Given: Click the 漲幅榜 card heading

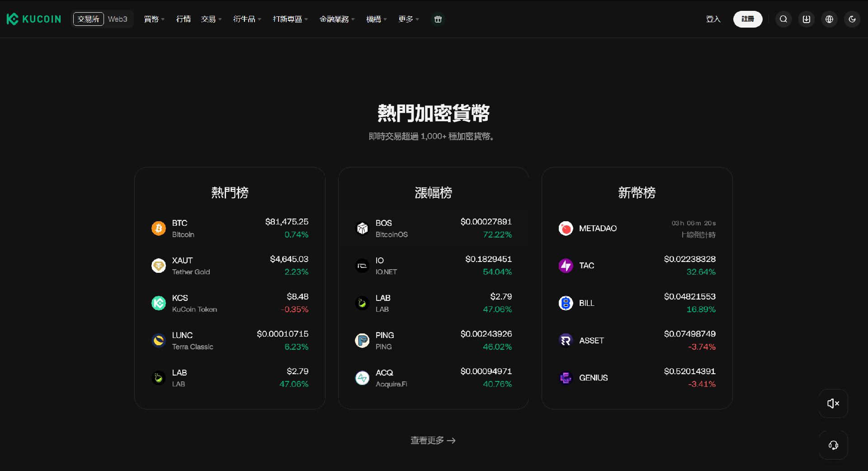Looking at the screenshot, I should pos(434,193).
